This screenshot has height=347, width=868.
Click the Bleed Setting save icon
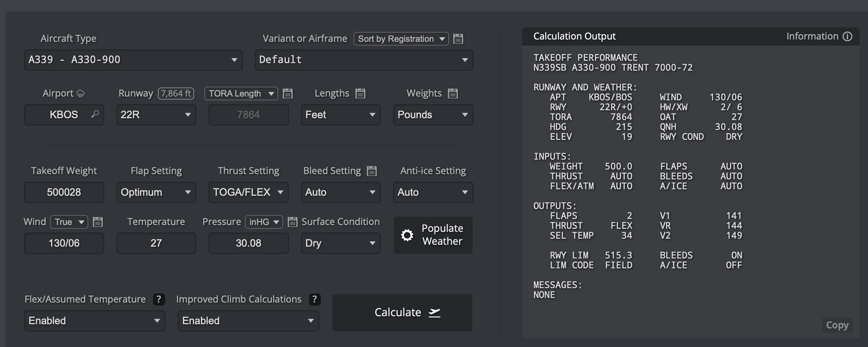(372, 171)
